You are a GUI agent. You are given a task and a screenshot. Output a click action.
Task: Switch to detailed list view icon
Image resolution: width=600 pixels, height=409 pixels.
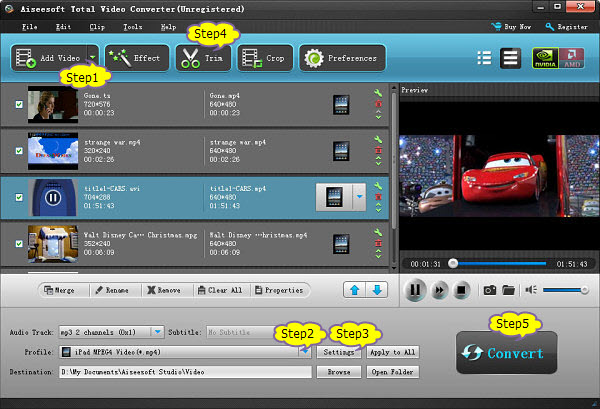pyautogui.click(x=510, y=58)
